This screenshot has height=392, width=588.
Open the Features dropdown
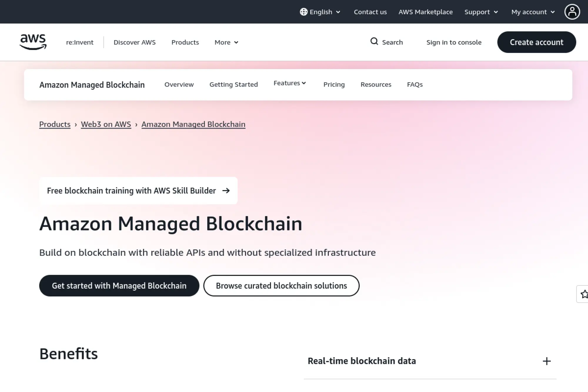coord(290,83)
